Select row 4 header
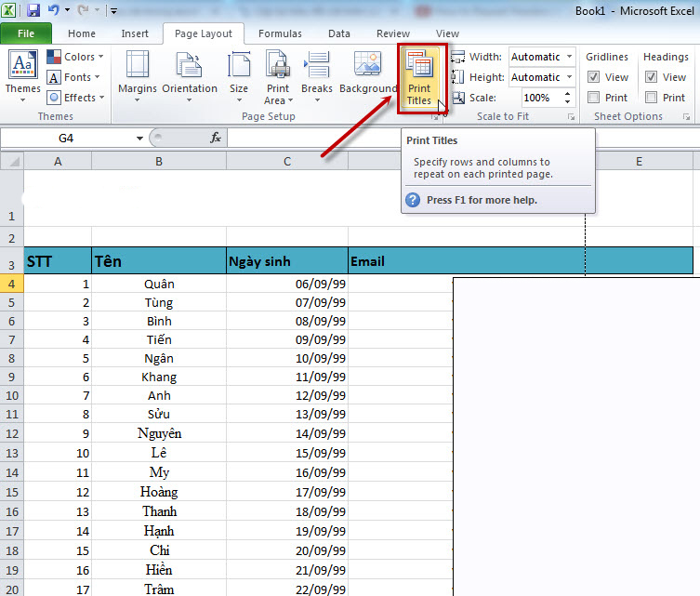Viewport: 700px width, 596px height. [x=11, y=284]
